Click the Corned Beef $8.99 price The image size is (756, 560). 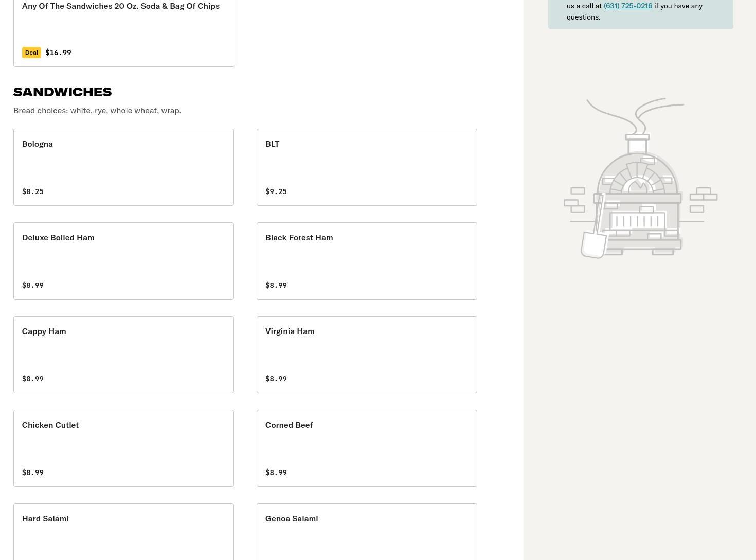click(x=276, y=472)
